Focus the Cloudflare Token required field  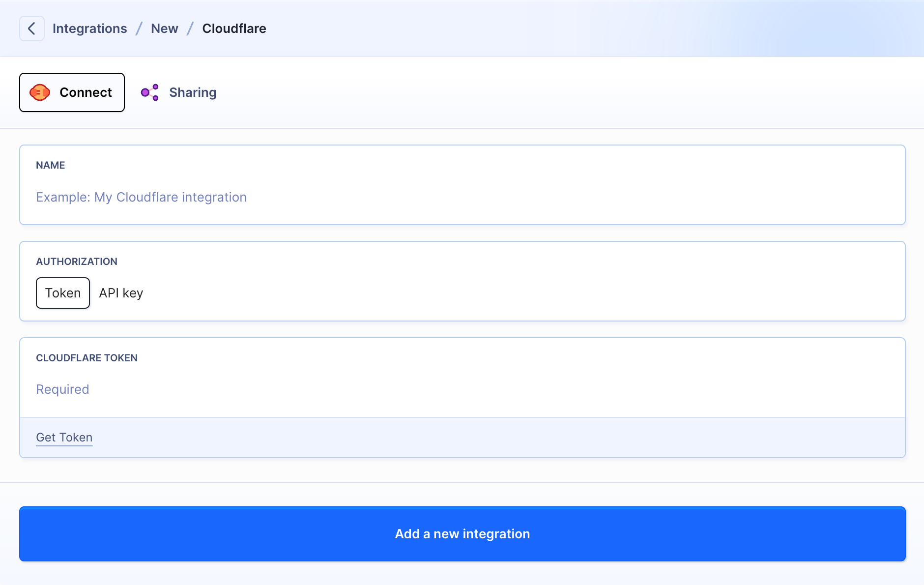point(462,389)
